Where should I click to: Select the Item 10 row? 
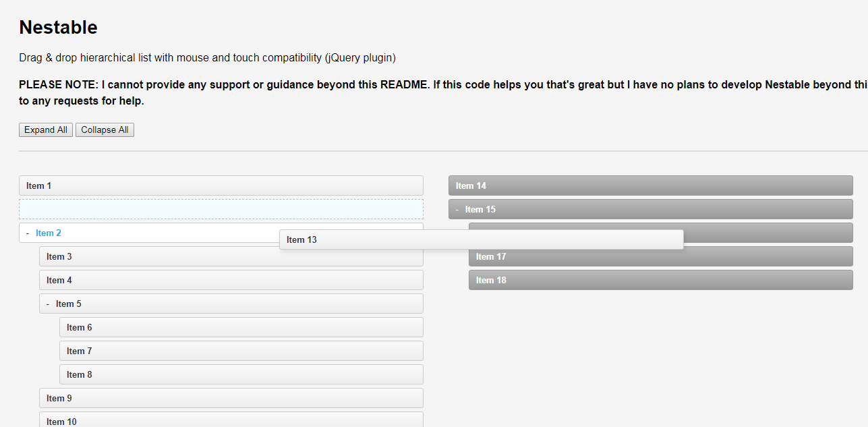pos(231,420)
